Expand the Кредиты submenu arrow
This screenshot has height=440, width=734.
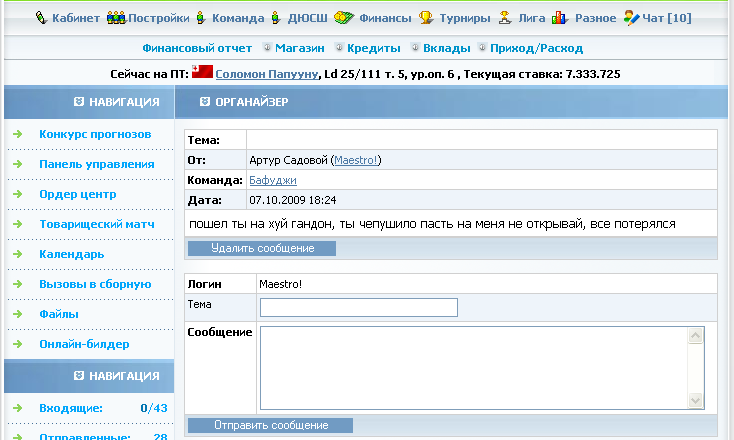(x=340, y=48)
